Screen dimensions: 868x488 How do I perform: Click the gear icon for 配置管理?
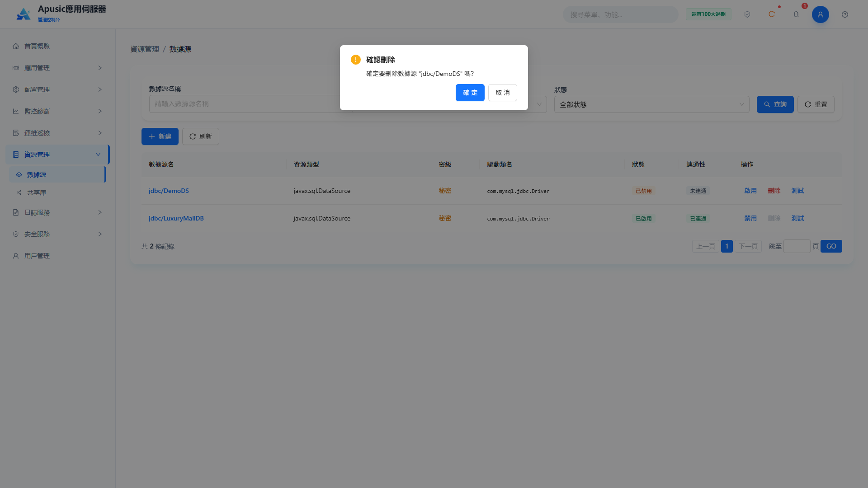click(x=16, y=89)
